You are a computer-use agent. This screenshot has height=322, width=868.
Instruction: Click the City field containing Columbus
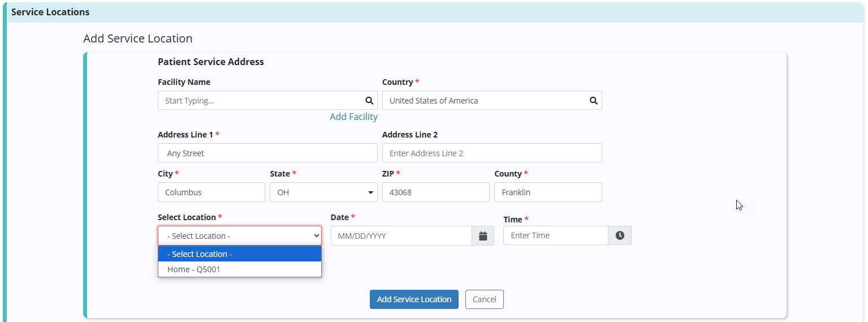coord(211,192)
